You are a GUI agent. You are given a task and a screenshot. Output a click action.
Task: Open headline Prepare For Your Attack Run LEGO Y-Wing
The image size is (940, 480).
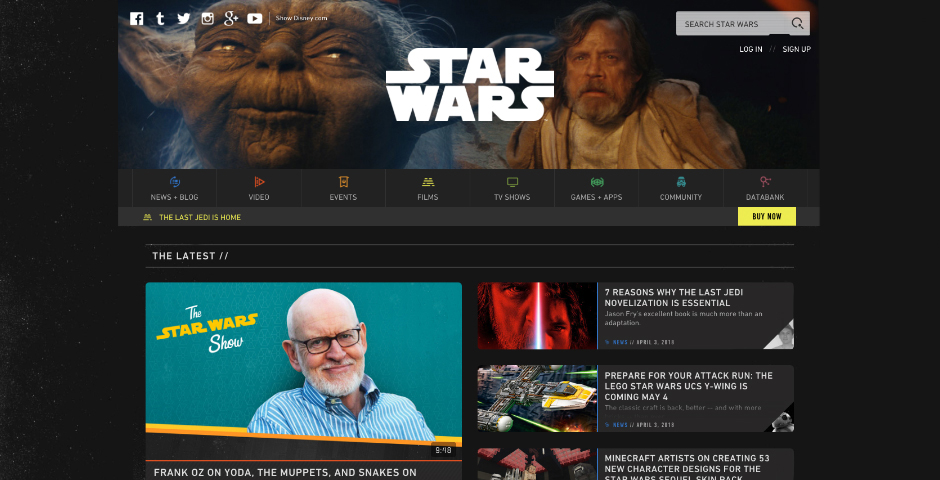click(x=688, y=386)
